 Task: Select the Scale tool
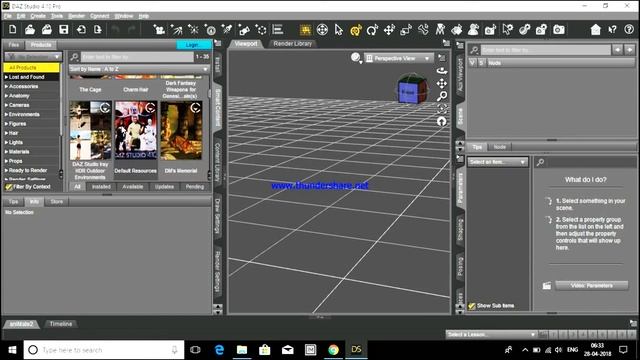[406, 30]
